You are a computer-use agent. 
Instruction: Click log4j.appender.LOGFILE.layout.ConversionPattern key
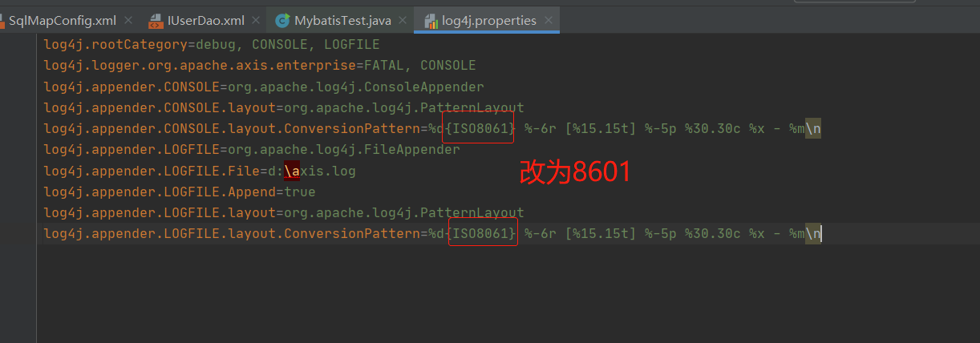tap(232, 233)
